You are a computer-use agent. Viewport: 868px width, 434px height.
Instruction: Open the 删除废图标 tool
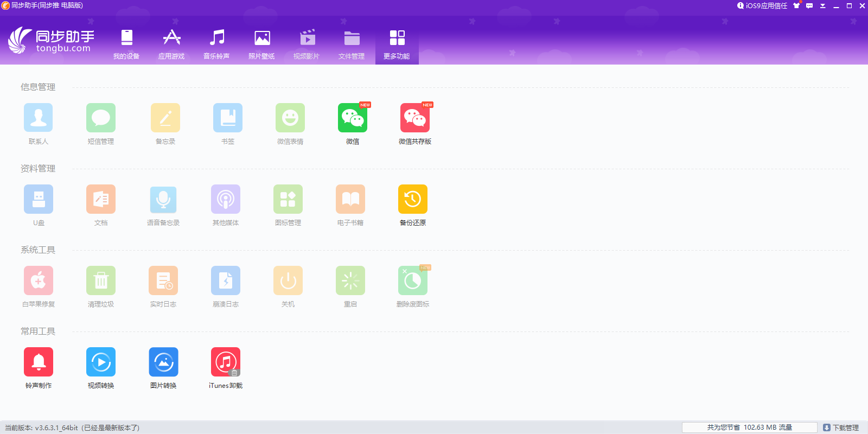(x=412, y=281)
